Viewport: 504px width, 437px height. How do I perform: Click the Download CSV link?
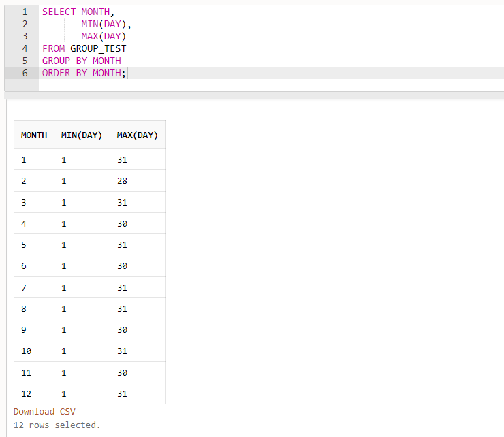click(44, 412)
